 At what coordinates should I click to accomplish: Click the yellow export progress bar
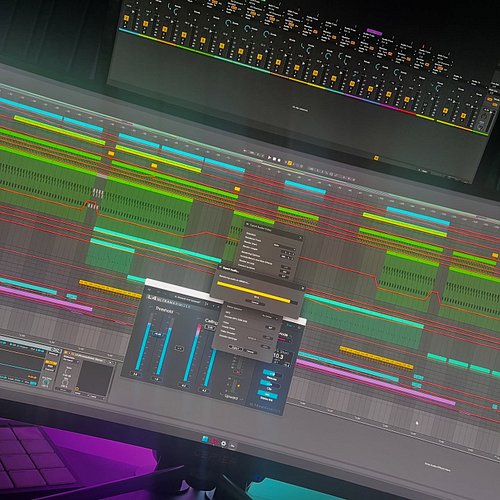(x=254, y=292)
